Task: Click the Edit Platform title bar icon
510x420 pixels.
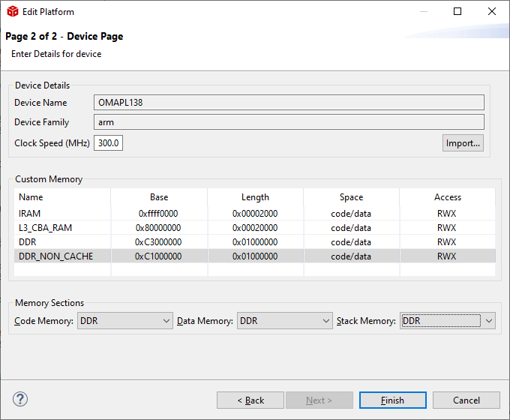Action: coord(12,12)
